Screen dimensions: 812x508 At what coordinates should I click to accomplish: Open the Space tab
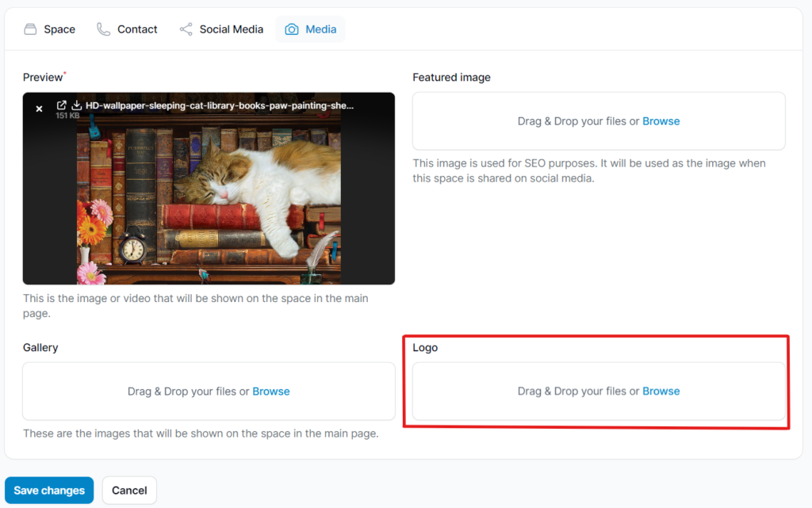(x=50, y=29)
